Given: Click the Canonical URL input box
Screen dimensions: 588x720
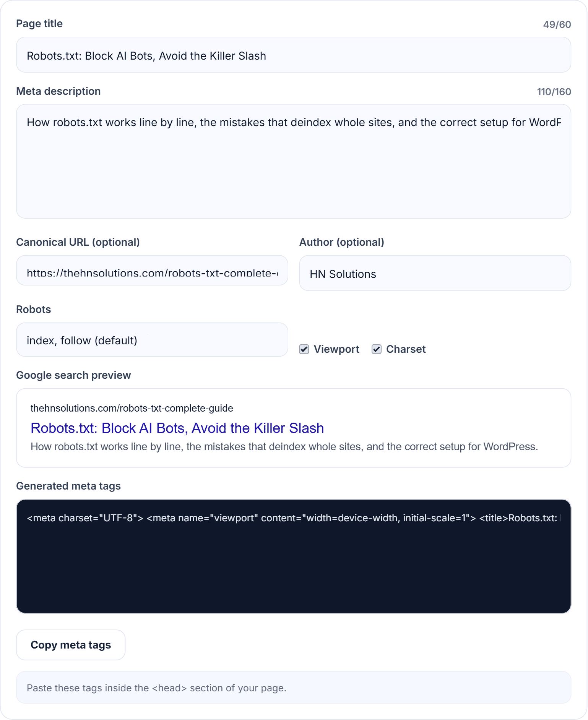Looking at the screenshot, I should (x=152, y=271).
